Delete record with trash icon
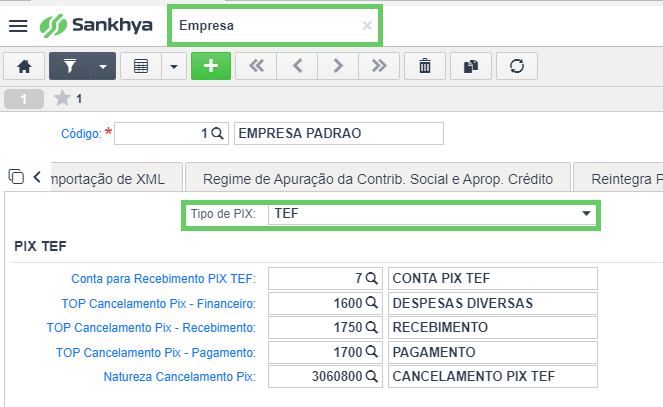663x407 pixels. coord(425,66)
